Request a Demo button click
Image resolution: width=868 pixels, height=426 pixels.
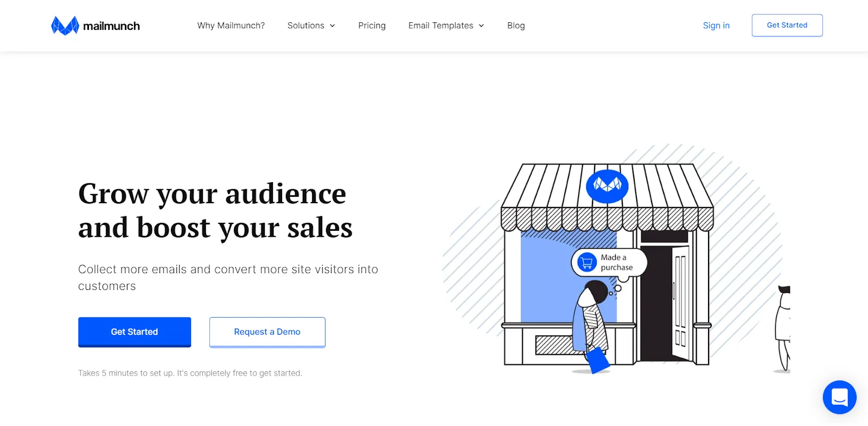(x=267, y=332)
